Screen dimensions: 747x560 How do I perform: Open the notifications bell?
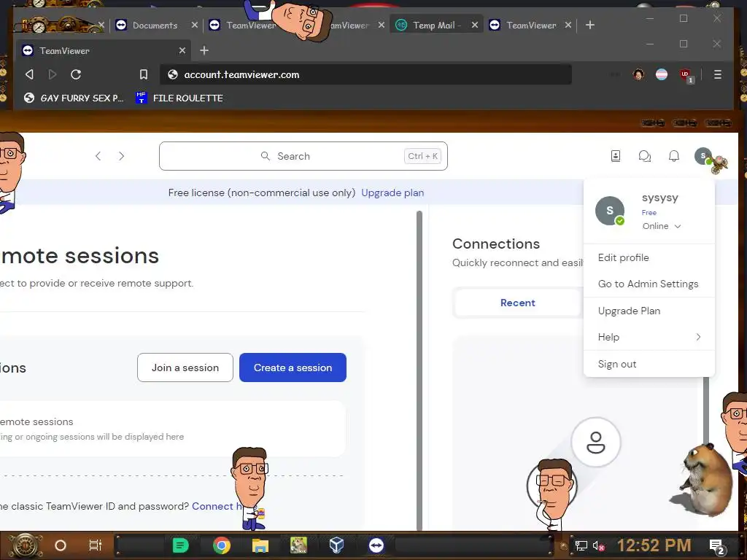pyautogui.click(x=673, y=156)
